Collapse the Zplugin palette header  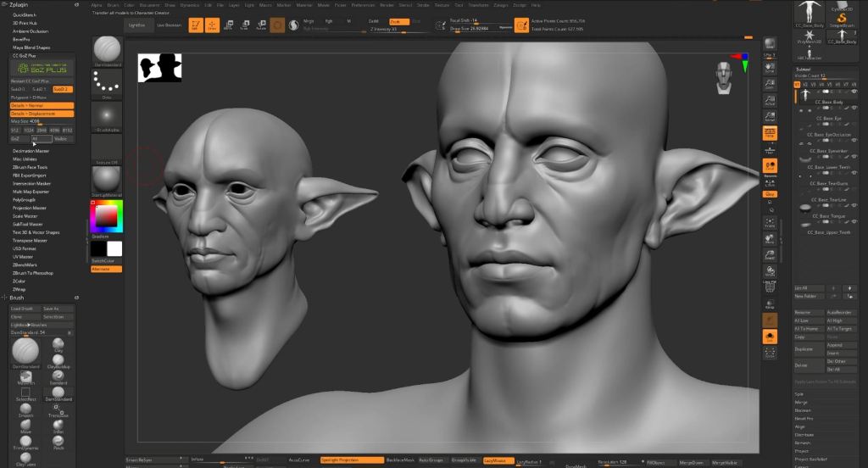pos(19,4)
